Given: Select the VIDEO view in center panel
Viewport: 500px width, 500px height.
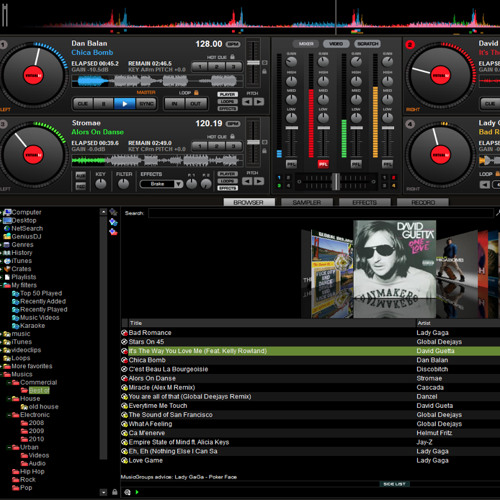Looking at the screenshot, I should pyautogui.click(x=336, y=44).
